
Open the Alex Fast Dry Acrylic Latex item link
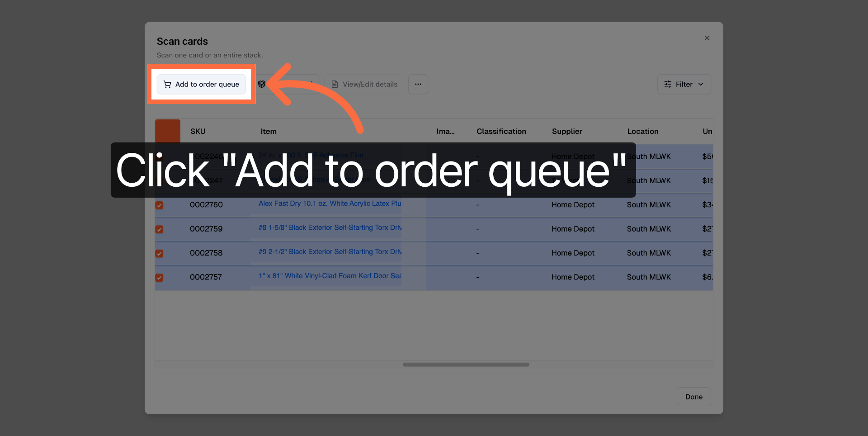330,204
